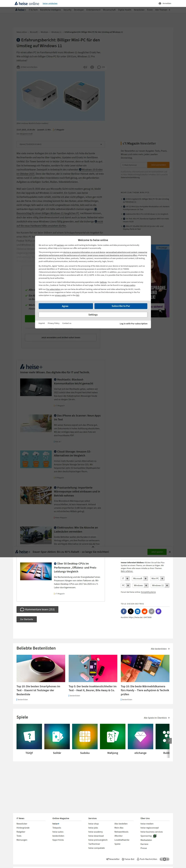This screenshot has width=186, height=868.
Task: Open Alle Spiele im Überblick link
Action: coord(157,718)
